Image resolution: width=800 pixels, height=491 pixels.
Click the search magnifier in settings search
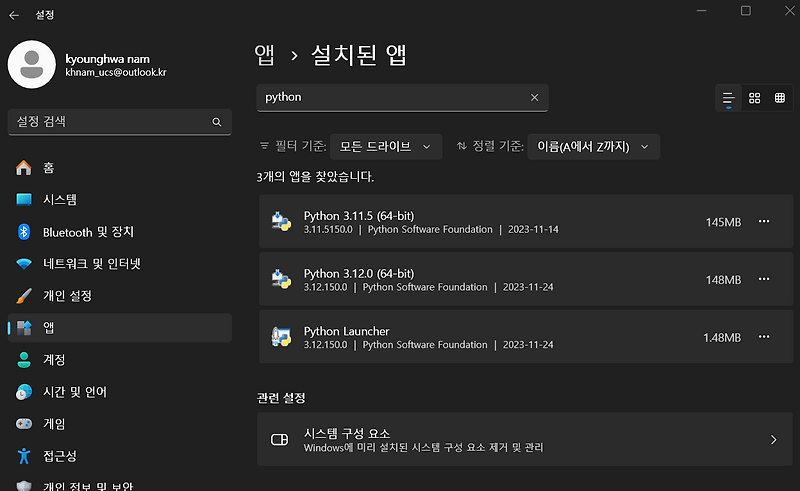coord(217,122)
